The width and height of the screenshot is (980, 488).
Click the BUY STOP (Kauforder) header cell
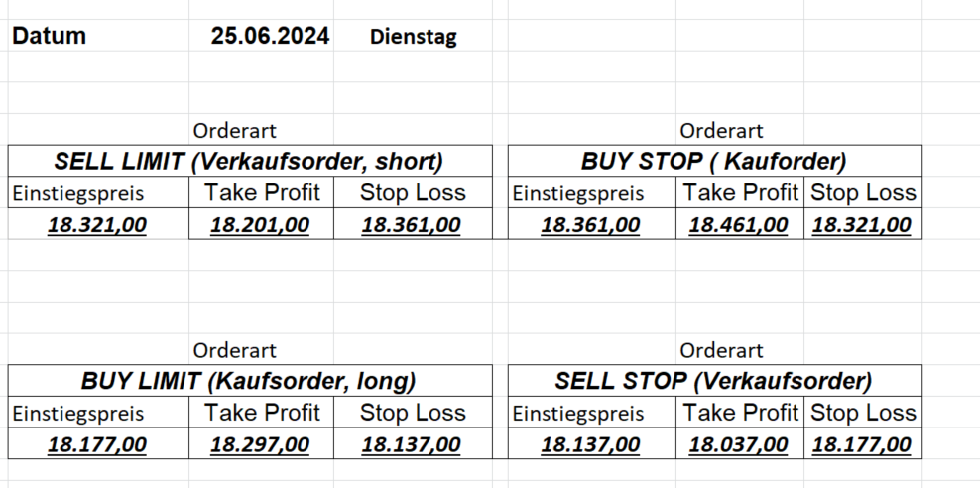tap(713, 161)
